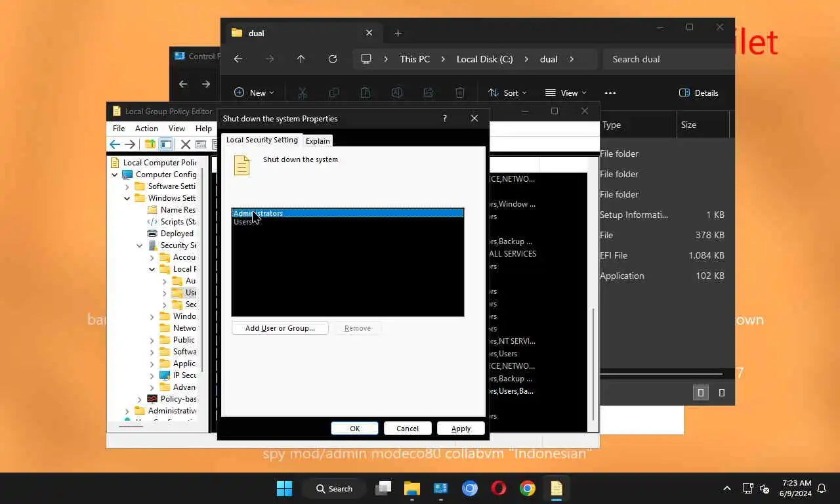
Task: Click the Copy icon in File Explorer toolbar
Action: pyautogui.click(x=334, y=93)
